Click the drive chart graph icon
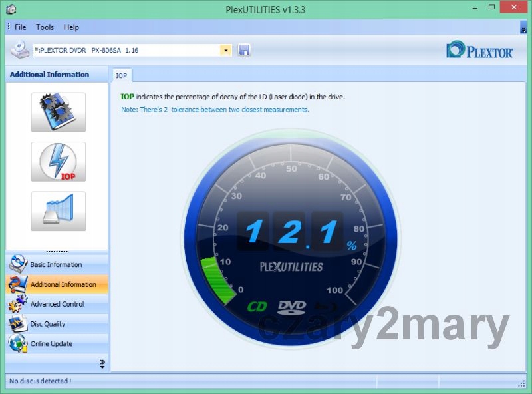The height and width of the screenshot is (394, 532). click(58, 211)
